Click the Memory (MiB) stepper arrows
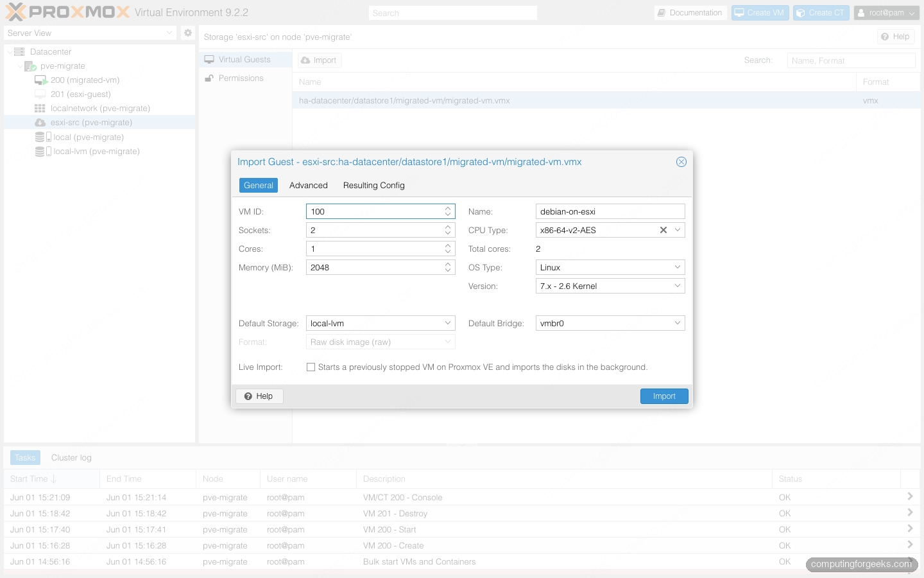 click(448, 267)
